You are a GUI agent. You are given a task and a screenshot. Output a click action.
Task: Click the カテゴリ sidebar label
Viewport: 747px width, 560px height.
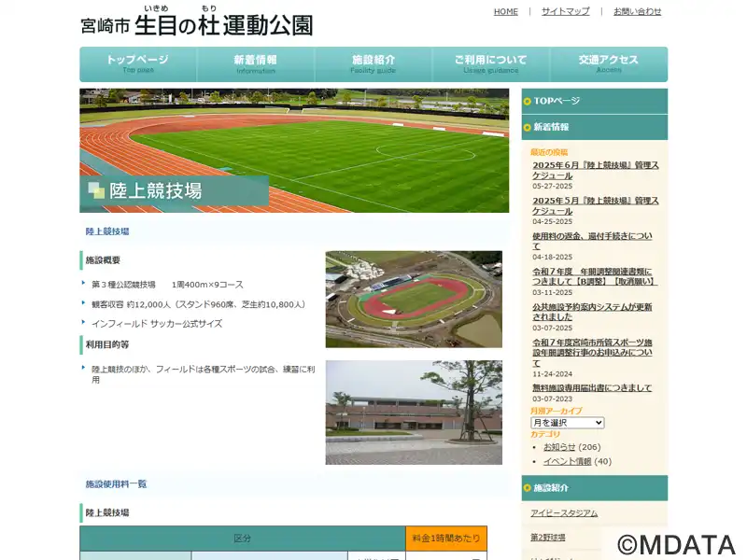545,434
